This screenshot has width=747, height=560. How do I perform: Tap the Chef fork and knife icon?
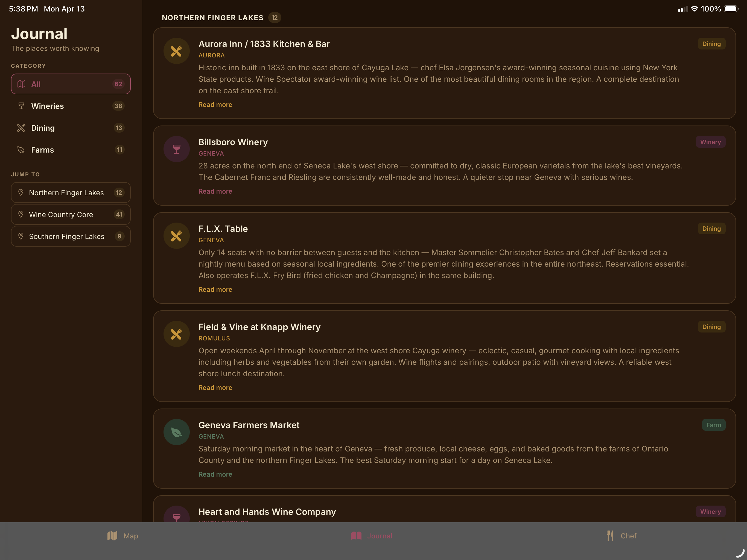click(x=610, y=536)
